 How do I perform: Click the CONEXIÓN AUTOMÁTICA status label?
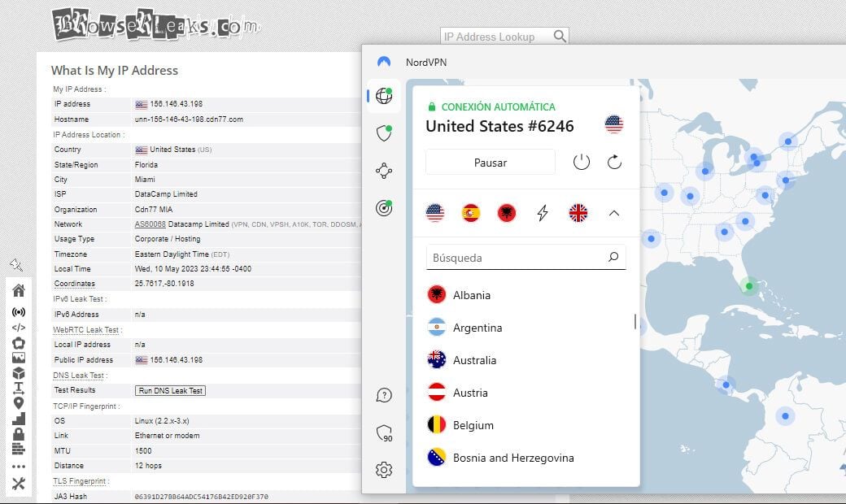498,106
